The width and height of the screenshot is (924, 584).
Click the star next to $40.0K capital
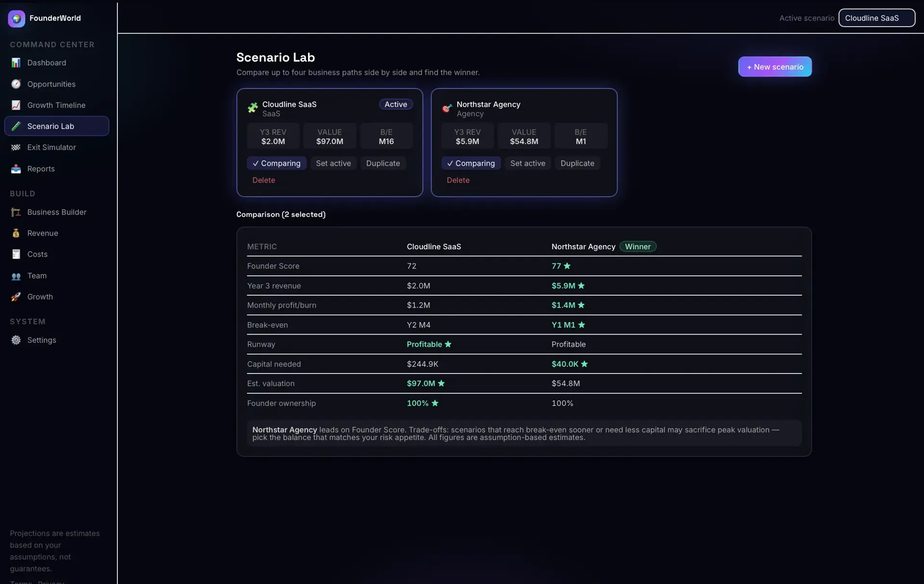[x=584, y=364]
